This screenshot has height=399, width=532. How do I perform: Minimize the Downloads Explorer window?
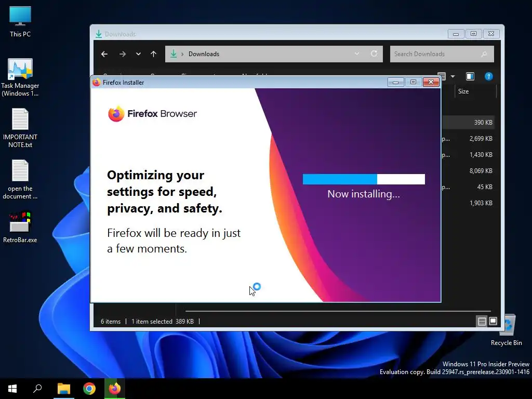pyautogui.click(x=456, y=34)
